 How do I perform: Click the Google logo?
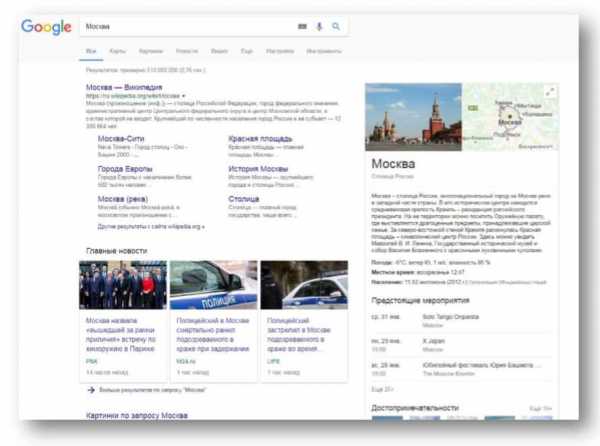(x=46, y=27)
